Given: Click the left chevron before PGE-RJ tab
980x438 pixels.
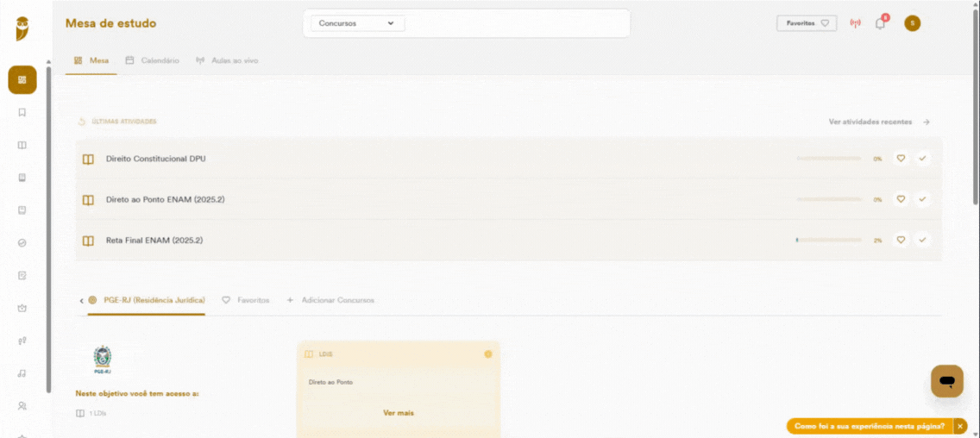Looking at the screenshot, I should coord(82,301).
